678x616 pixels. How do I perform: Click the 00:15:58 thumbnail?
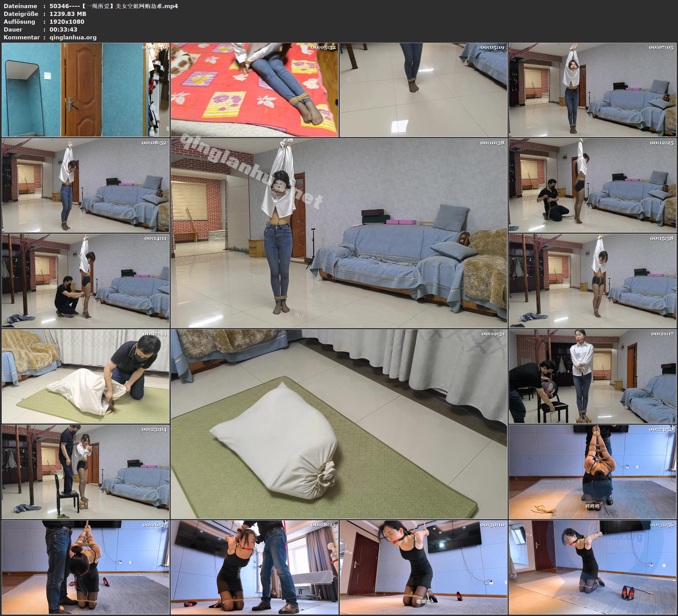(592, 281)
